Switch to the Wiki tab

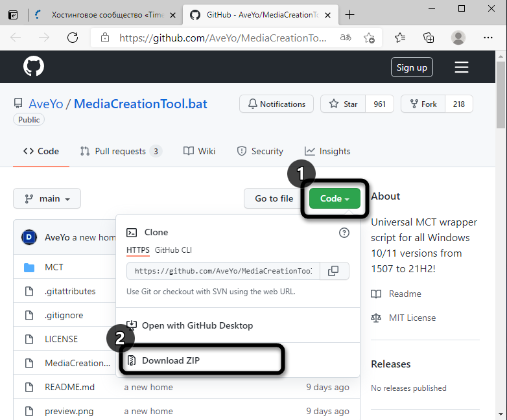[x=199, y=151]
